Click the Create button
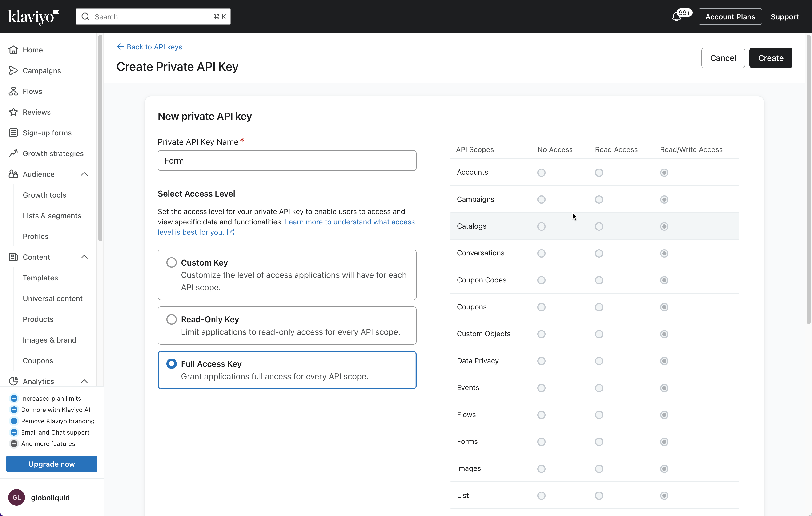The image size is (812, 516). [770, 58]
